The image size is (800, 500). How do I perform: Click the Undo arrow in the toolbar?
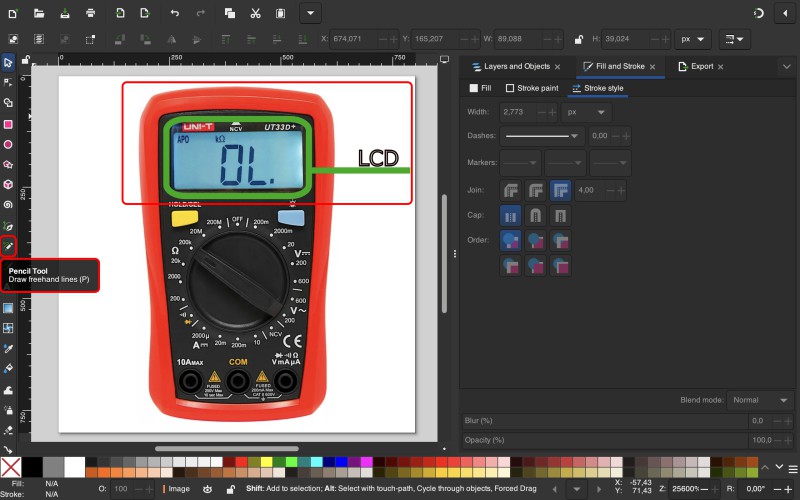(x=175, y=13)
